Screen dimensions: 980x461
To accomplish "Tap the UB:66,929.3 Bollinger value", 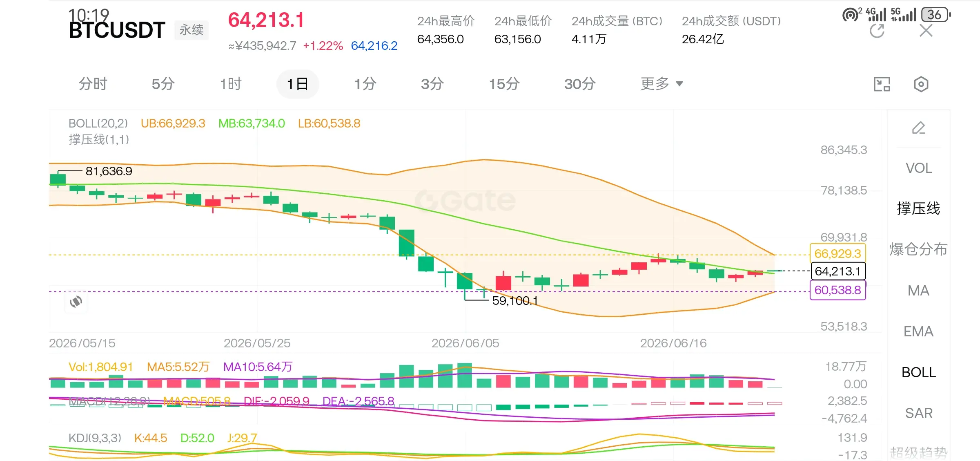I will (x=173, y=123).
